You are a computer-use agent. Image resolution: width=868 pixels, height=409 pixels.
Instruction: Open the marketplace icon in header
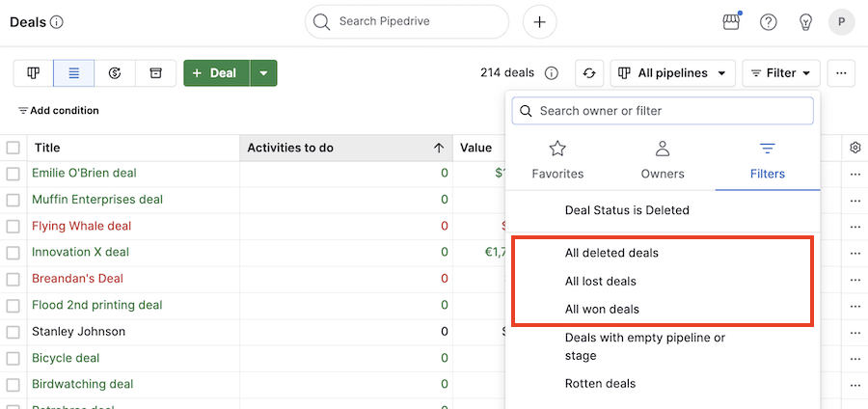731,22
